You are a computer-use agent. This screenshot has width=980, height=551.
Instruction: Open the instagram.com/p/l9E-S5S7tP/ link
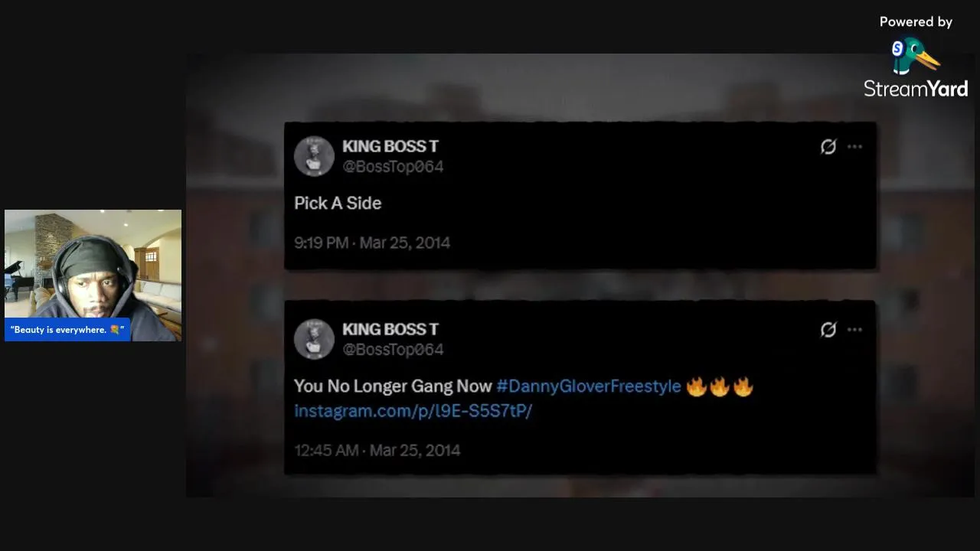(413, 411)
